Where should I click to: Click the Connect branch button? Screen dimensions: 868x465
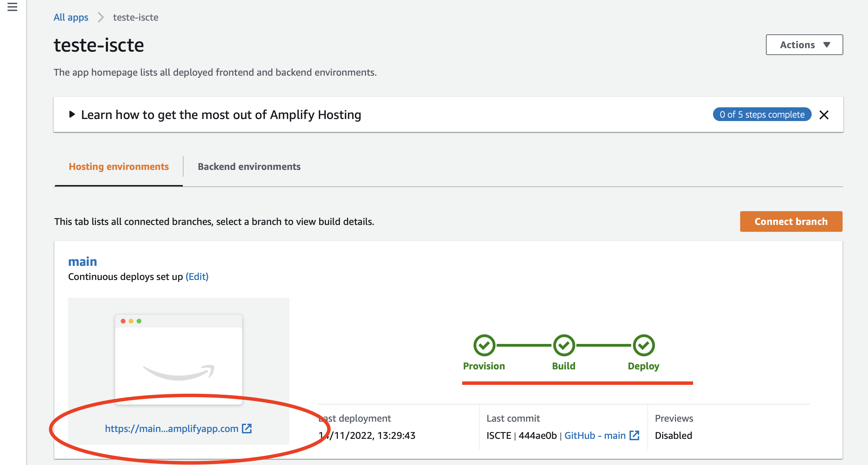pyautogui.click(x=791, y=221)
